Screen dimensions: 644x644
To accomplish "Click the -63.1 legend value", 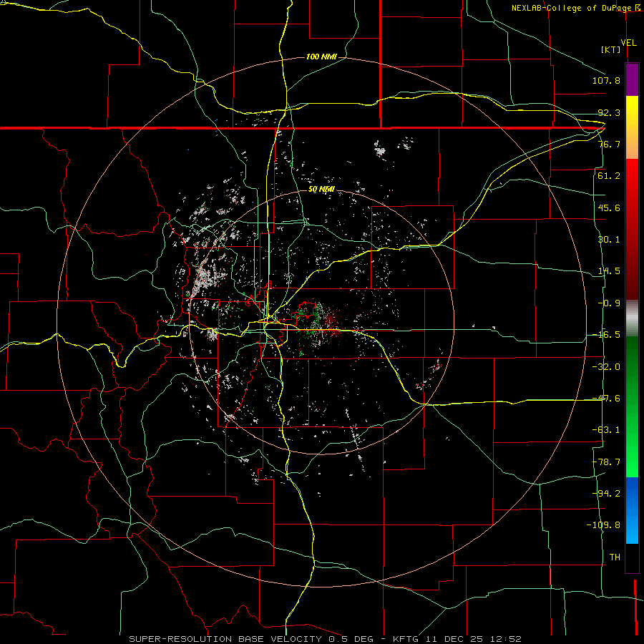I will (606, 430).
